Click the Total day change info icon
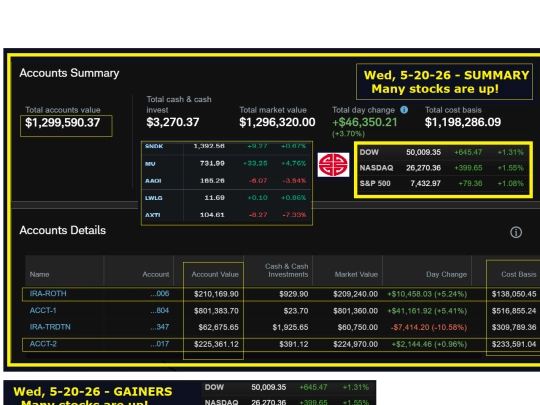This screenshot has height=405, width=540. tap(404, 110)
